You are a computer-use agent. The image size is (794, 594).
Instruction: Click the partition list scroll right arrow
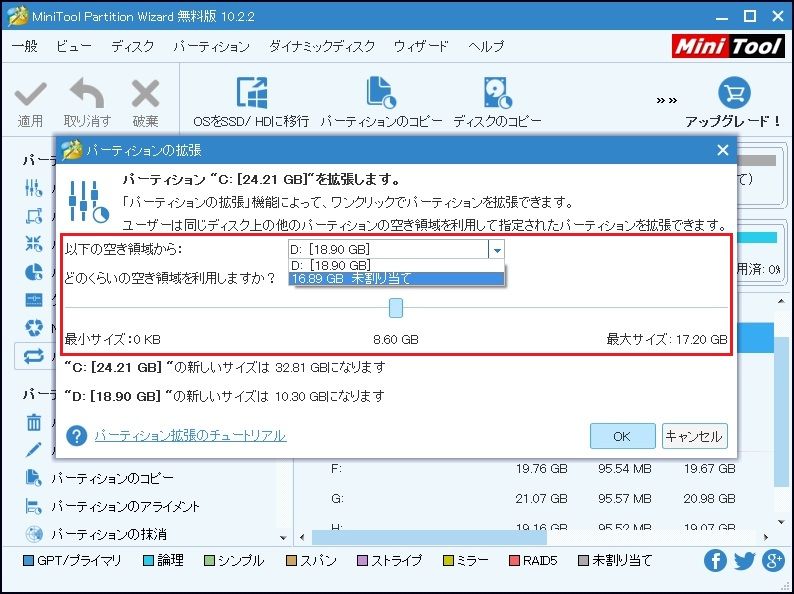pyautogui.click(x=766, y=537)
